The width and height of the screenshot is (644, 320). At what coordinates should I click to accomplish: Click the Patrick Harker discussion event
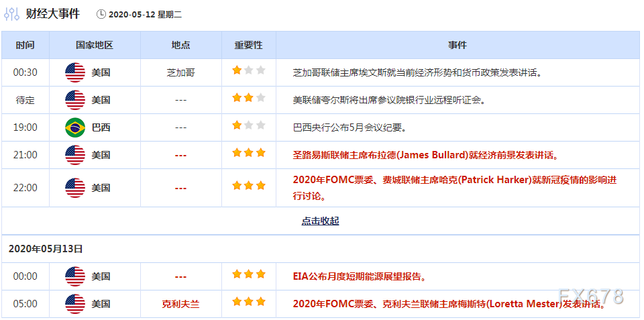click(x=455, y=188)
